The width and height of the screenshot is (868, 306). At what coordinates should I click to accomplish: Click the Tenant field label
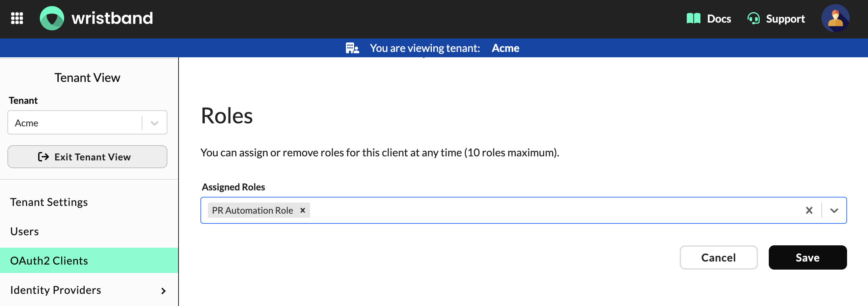pyautogui.click(x=23, y=100)
